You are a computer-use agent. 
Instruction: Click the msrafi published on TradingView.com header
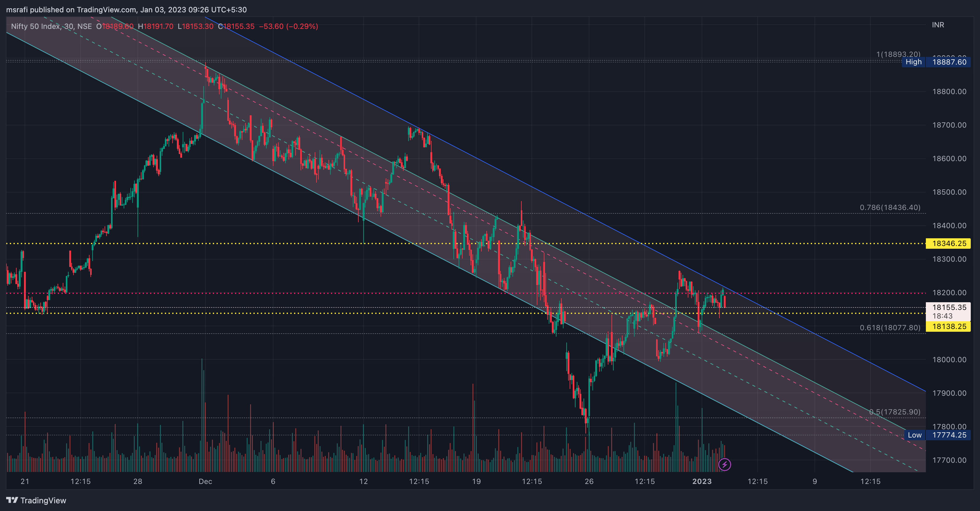point(126,10)
